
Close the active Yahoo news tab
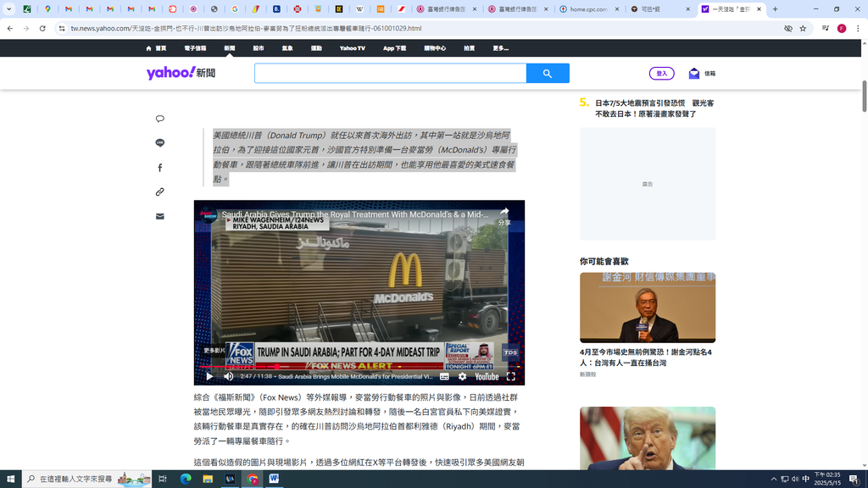pos(759,8)
